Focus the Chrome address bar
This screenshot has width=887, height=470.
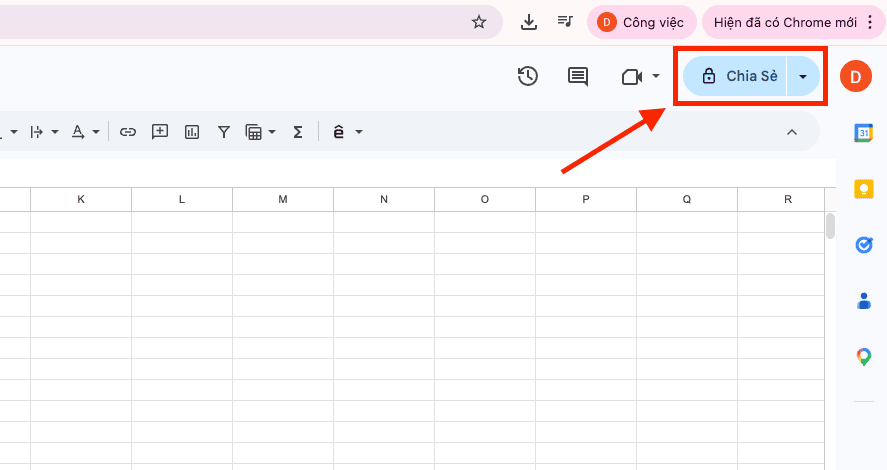[249, 22]
